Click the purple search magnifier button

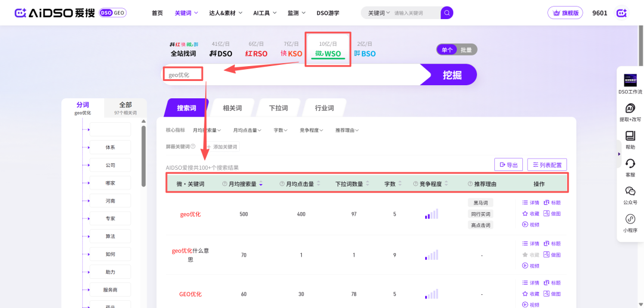447,13
